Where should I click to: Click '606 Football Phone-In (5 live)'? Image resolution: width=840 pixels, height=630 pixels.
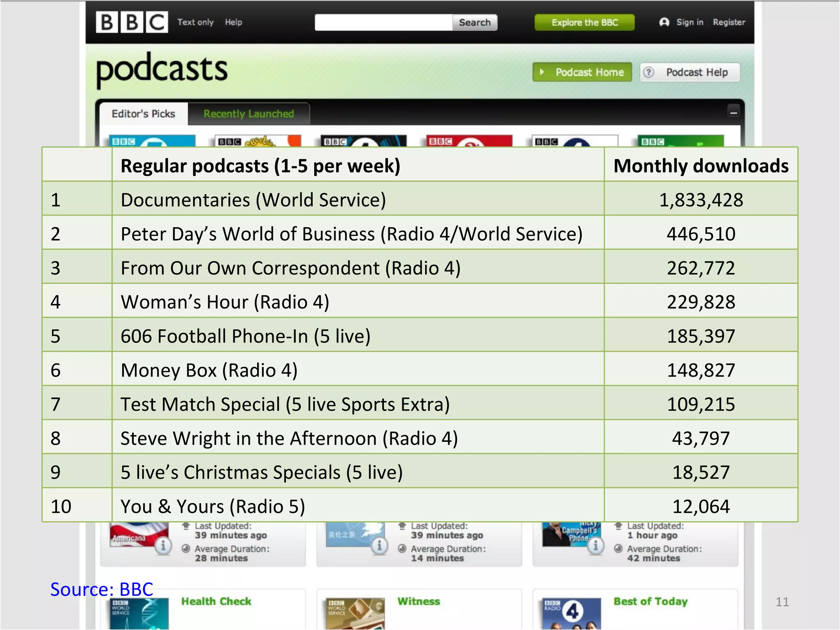(x=246, y=336)
